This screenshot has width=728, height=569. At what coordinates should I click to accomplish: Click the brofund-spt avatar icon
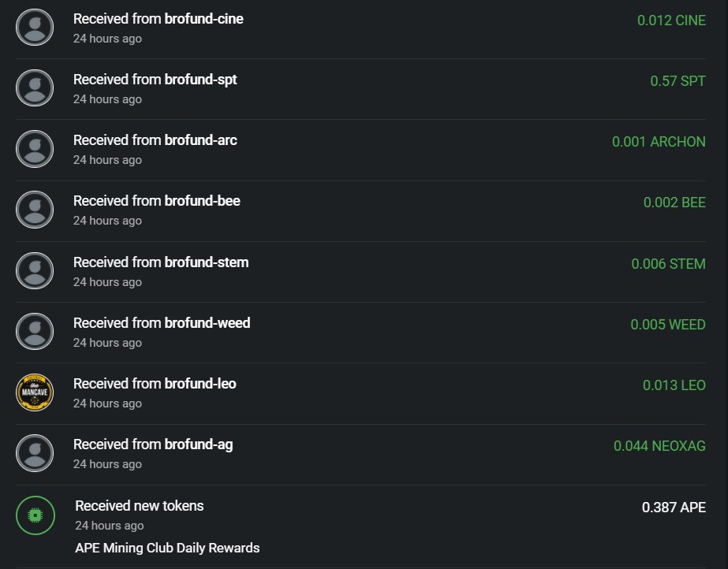(x=35, y=88)
